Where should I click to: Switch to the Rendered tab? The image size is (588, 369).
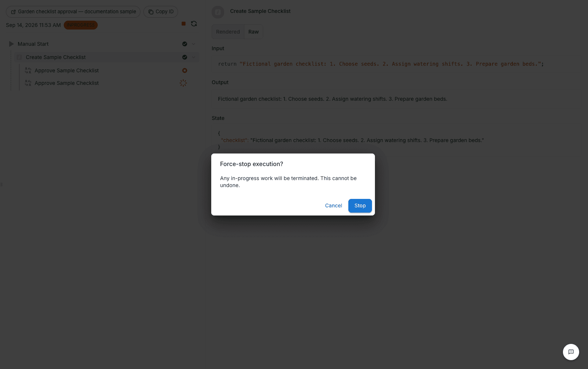228,32
